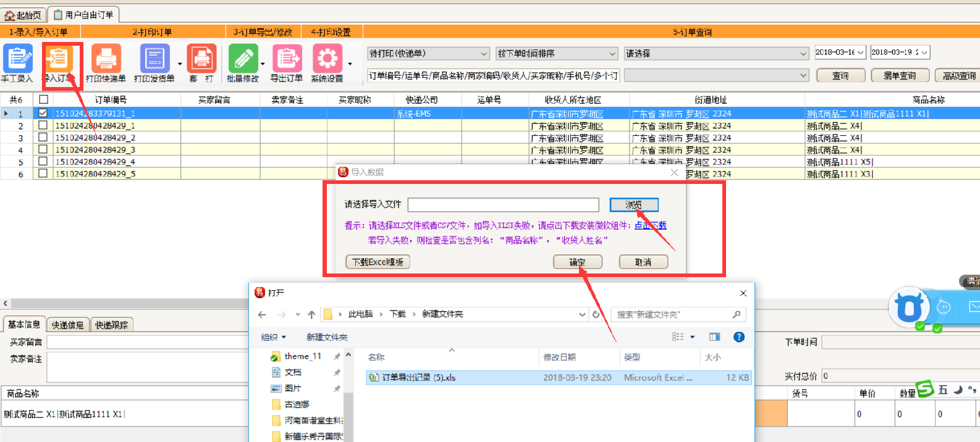Click the 点击下载 link
The width and height of the screenshot is (980, 442).
pyautogui.click(x=651, y=225)
